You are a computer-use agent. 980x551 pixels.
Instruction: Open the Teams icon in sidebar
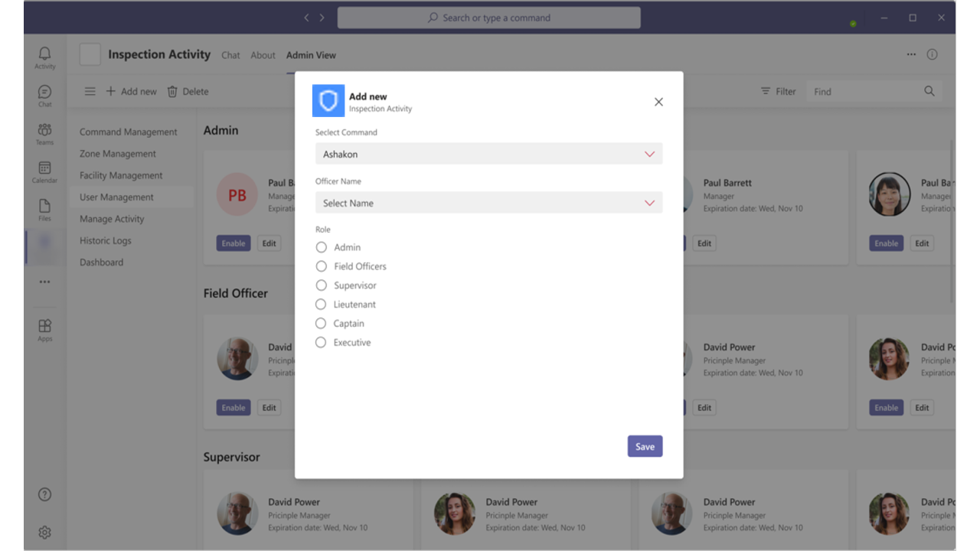(44, 133)
